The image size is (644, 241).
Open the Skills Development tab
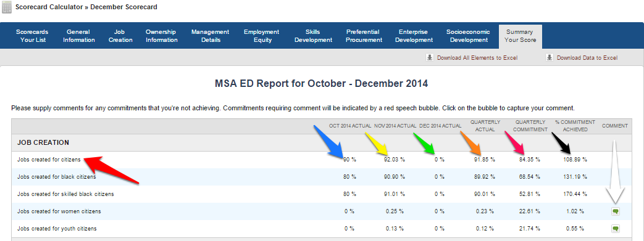pos(313,36)
